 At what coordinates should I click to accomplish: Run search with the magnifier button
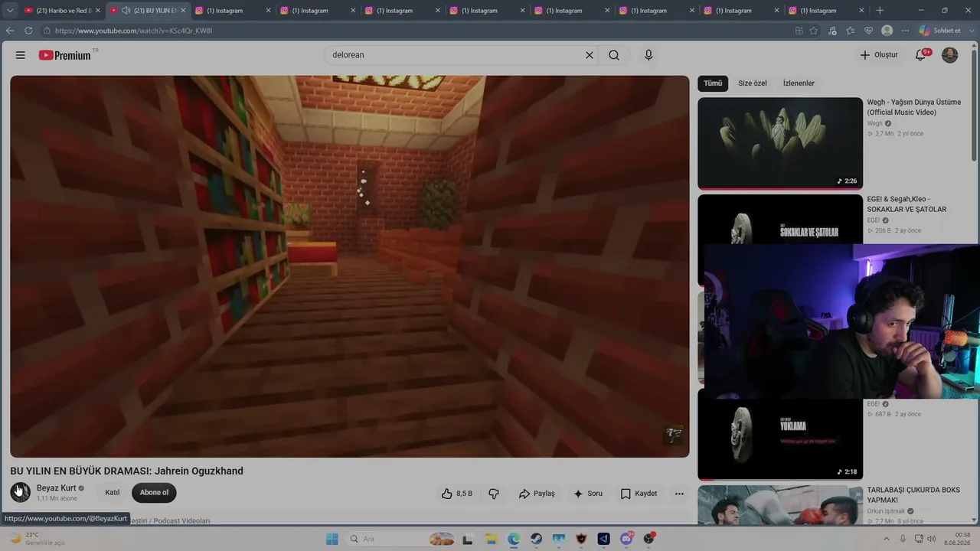pos(614,55)
